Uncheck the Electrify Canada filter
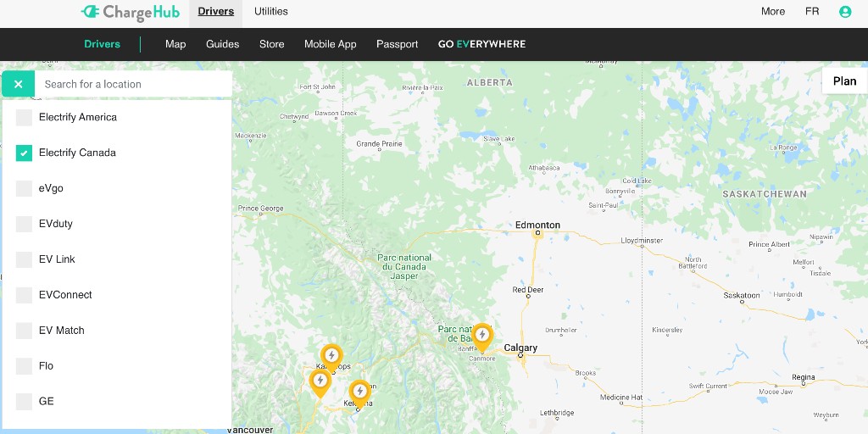 click(24, 153)
